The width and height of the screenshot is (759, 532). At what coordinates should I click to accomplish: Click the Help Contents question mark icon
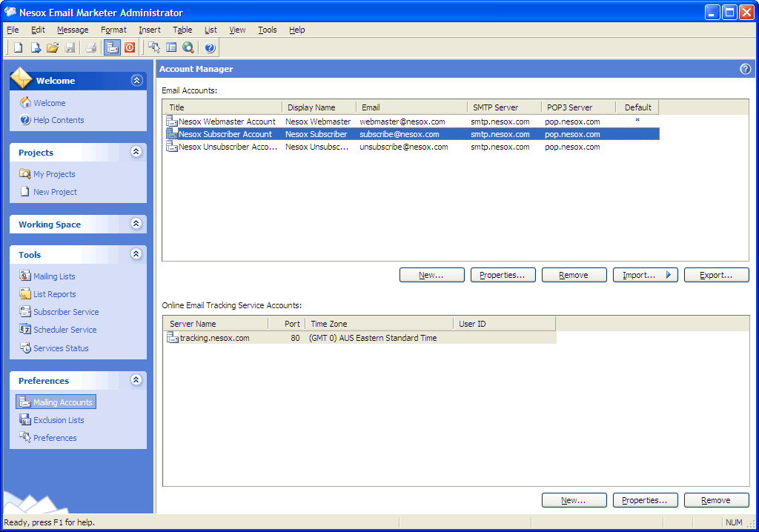pyautogui.click(x=25, y=119)
